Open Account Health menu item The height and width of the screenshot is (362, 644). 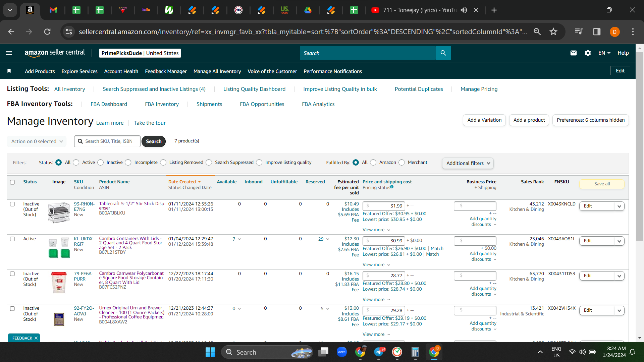pos(121,71)
